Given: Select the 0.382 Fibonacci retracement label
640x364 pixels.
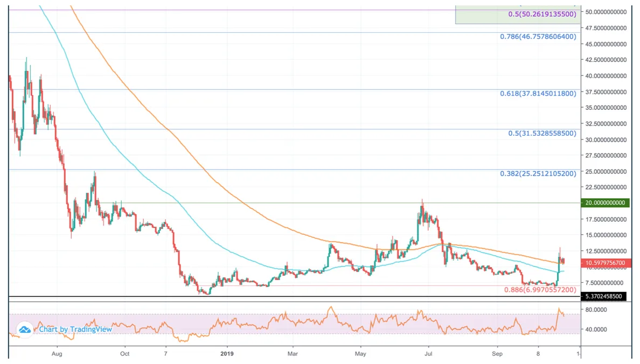Looking at the screenshot, I should pos(537,173).
